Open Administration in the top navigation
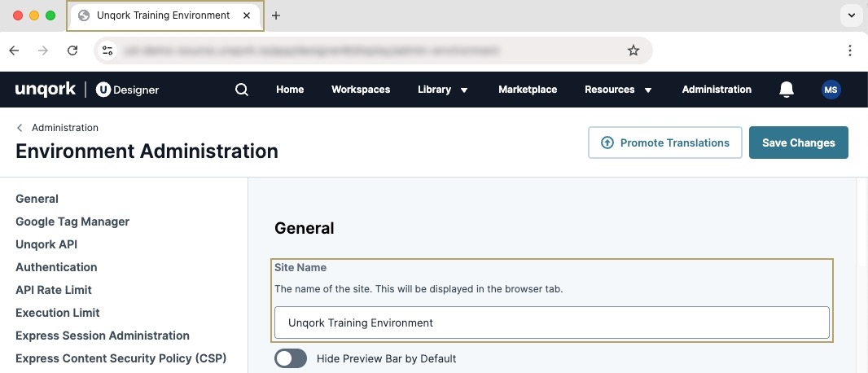Screen dimensions: 868x373 point(717,89)
